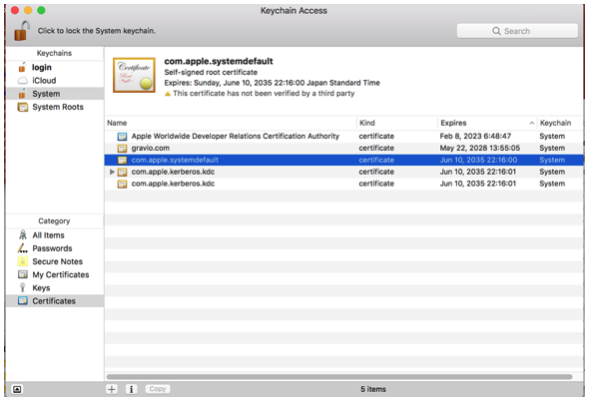Click the magnifying glass search icon

(496, 31)
